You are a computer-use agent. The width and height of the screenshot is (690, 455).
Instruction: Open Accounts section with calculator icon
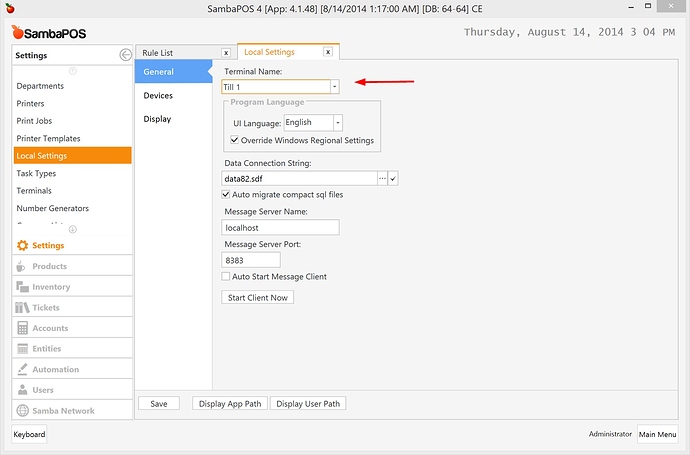click(23, 328)
